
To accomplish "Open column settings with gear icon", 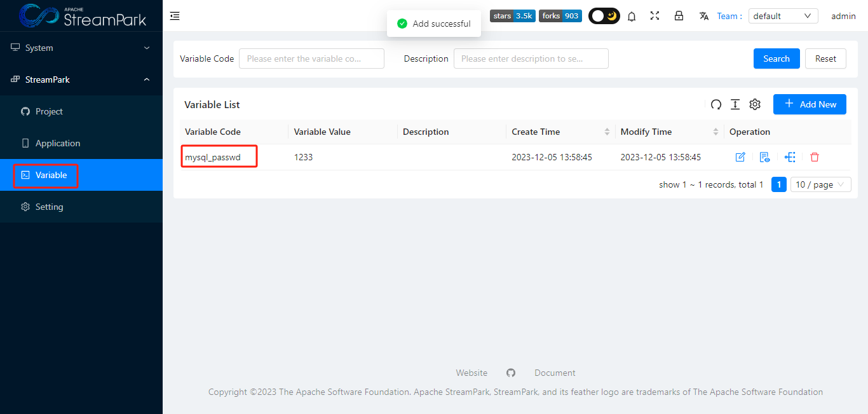I will [x=755, y=104].
